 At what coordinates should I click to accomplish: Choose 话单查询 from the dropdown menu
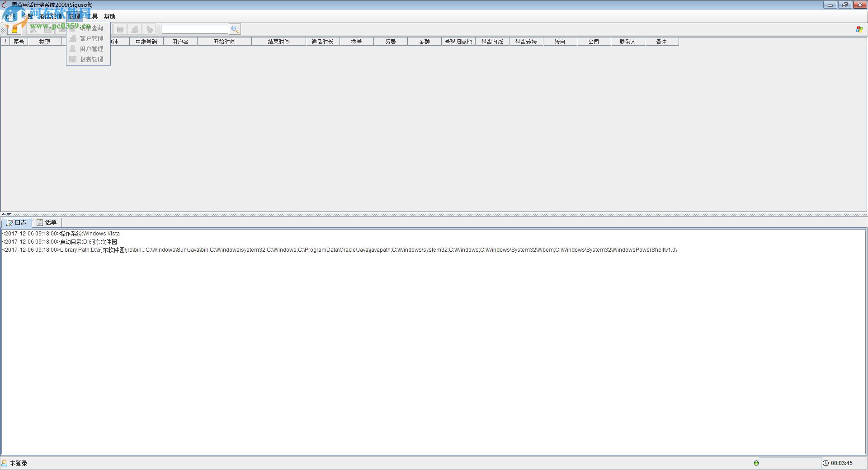(89, 28)
